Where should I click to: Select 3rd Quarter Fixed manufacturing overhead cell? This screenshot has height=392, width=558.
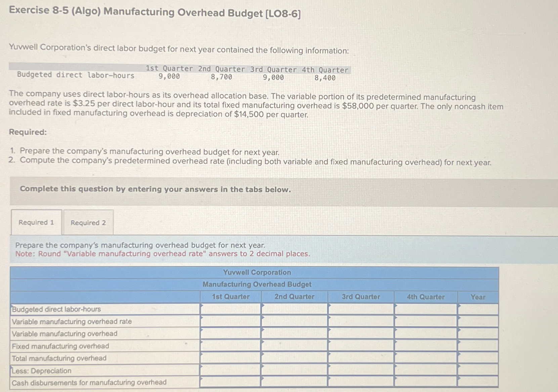pos(361,345)
